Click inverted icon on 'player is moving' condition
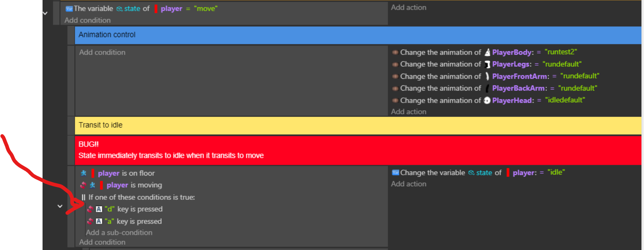644x250 pixels. click(x=83, y=185)
